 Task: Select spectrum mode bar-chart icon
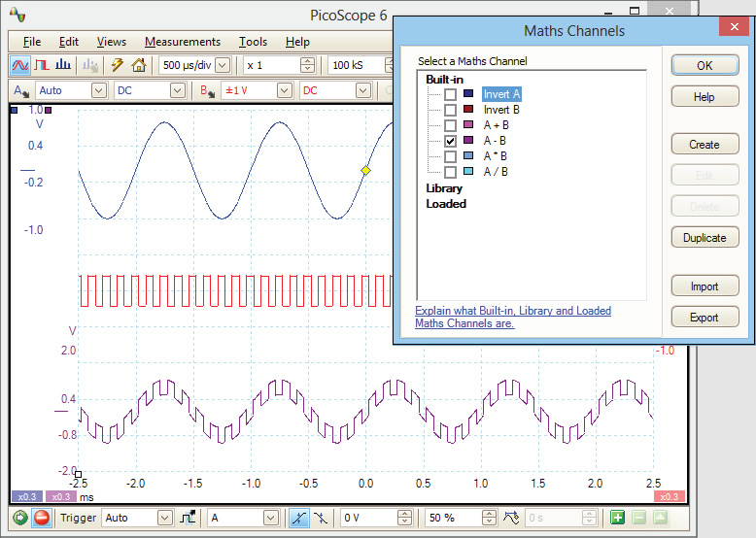[63, 65]
